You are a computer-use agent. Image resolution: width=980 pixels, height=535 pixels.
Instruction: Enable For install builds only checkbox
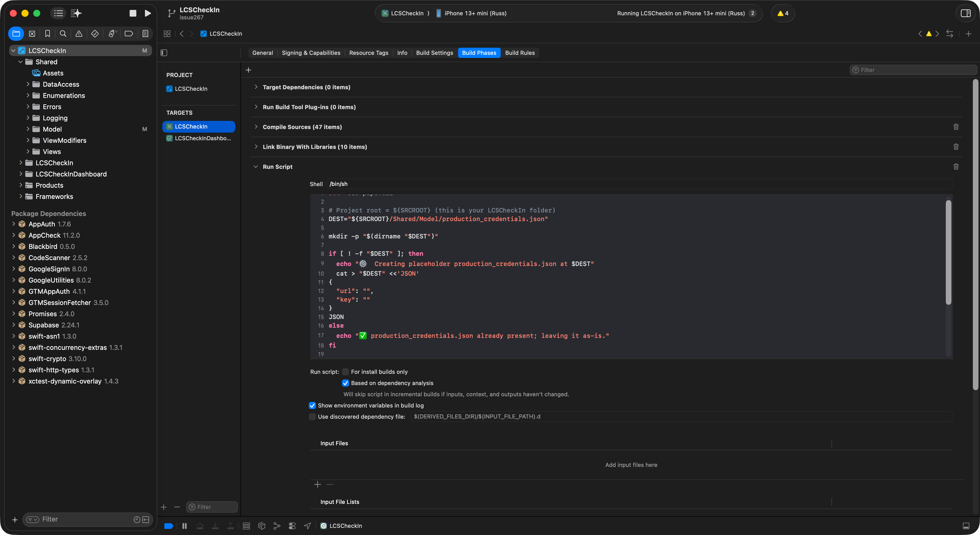coord(346,372)
